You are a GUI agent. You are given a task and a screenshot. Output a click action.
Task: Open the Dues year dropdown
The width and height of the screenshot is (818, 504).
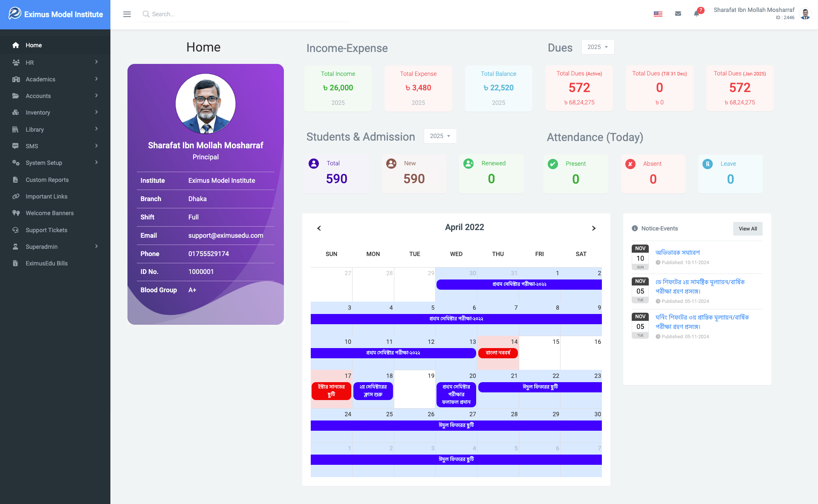(x=597, y=47)
